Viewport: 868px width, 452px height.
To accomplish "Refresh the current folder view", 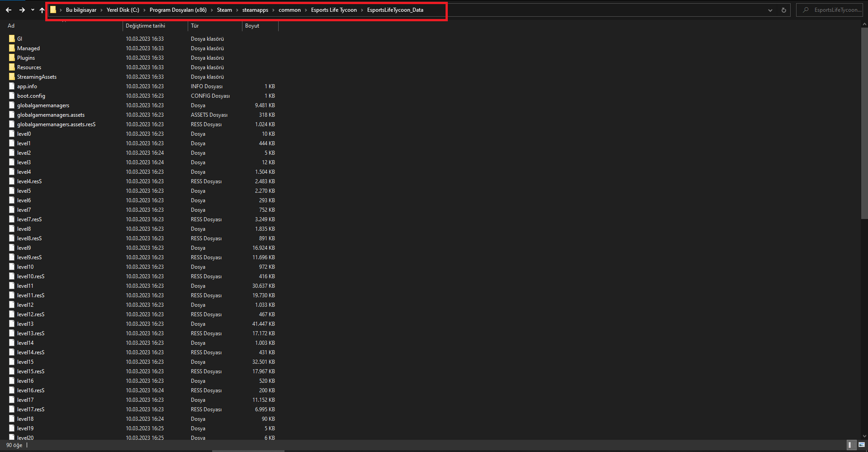I will (784, 10).
